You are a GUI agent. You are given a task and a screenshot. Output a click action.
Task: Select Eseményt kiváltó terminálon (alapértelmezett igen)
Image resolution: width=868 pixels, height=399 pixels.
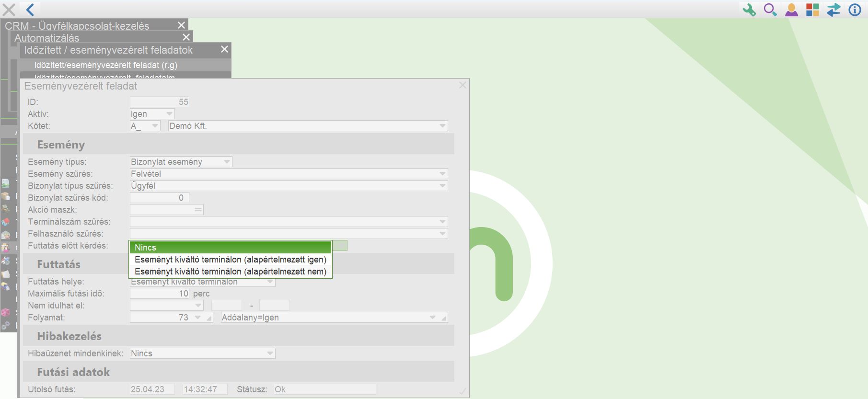231,260
